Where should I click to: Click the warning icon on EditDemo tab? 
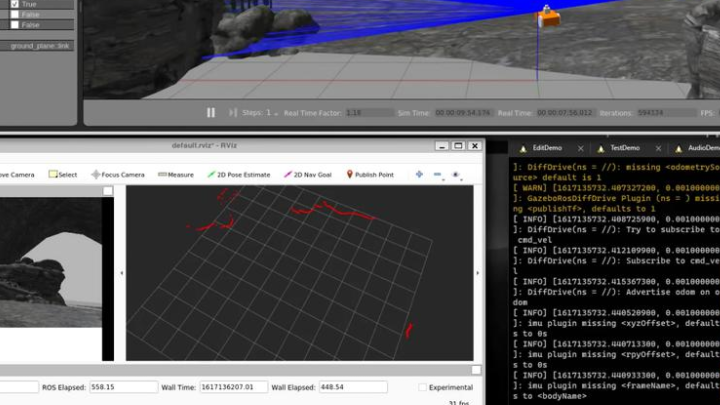click(x=523, y=149)
